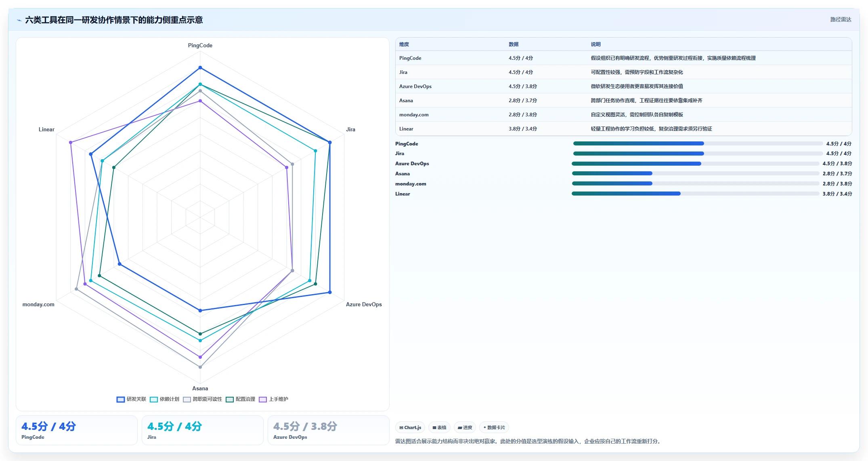Click the Azure DevOps progress bar
This screenshot has width=868, height=461.
point(696,164)
